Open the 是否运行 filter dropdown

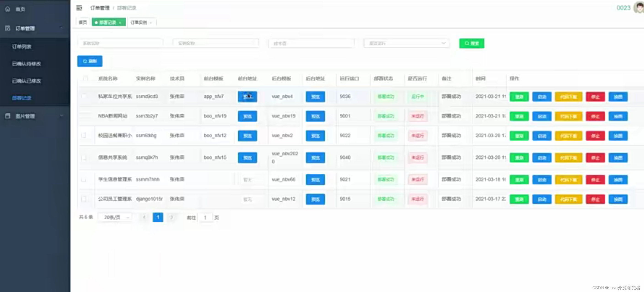pos(406,43)
